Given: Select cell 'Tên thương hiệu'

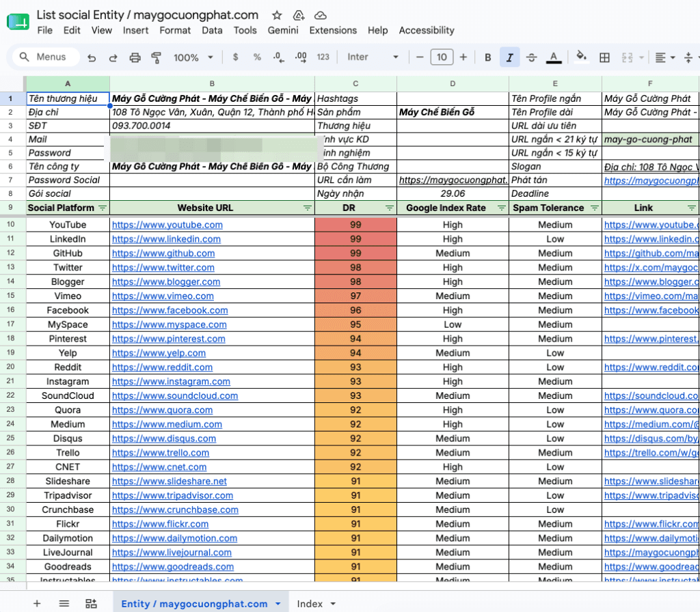Looking at the screenshot, I should coord(68,98).
